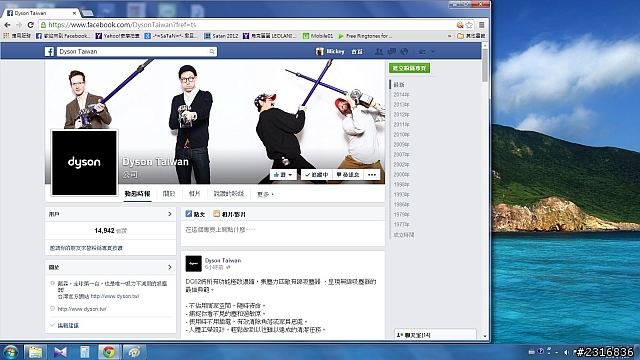This screenshot has width=640, height=360.
Task: Select the Photo/Video composer tab
Action: [x=229, y=214]
